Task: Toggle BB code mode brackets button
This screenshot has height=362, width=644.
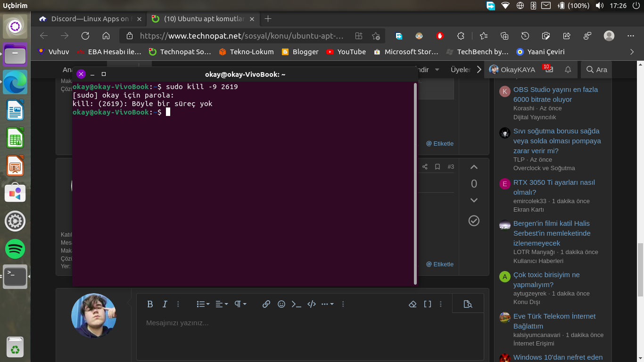Action: 428,304
